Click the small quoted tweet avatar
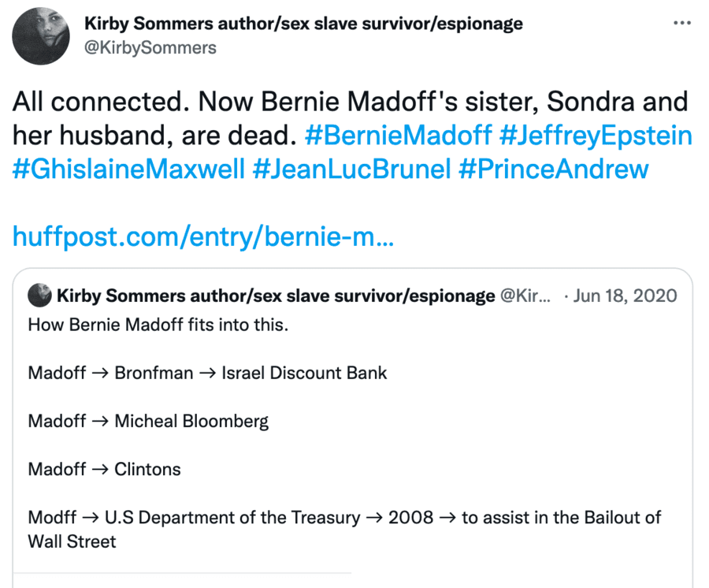The width and height of the screenshot is (709, 588). (39, 296)
